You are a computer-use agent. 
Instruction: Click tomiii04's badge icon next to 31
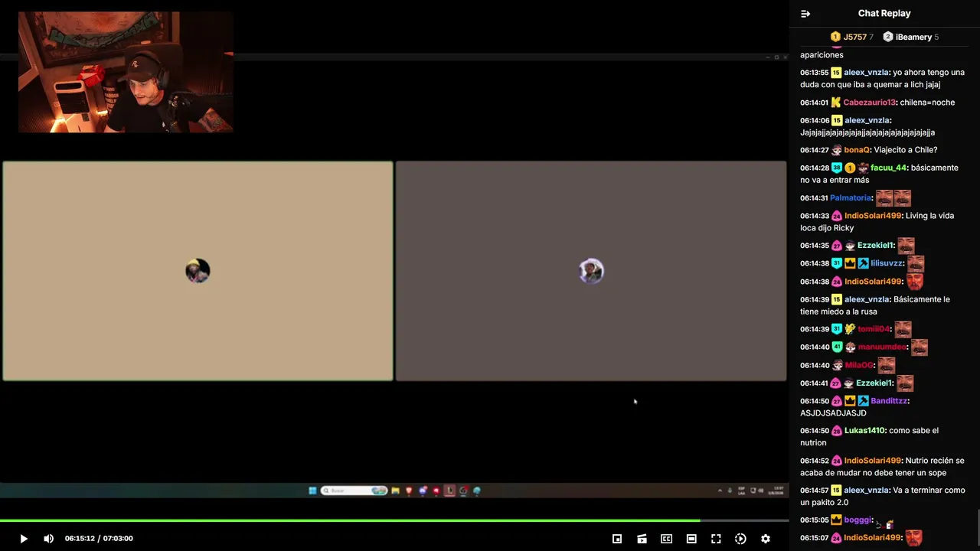(850, 329)
